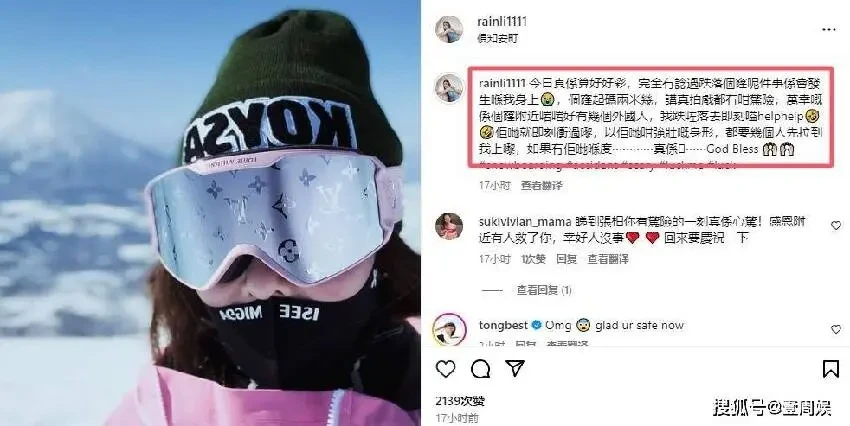Open the location tag below rainli1111
The image size is (850, 426).
[497, 38]
